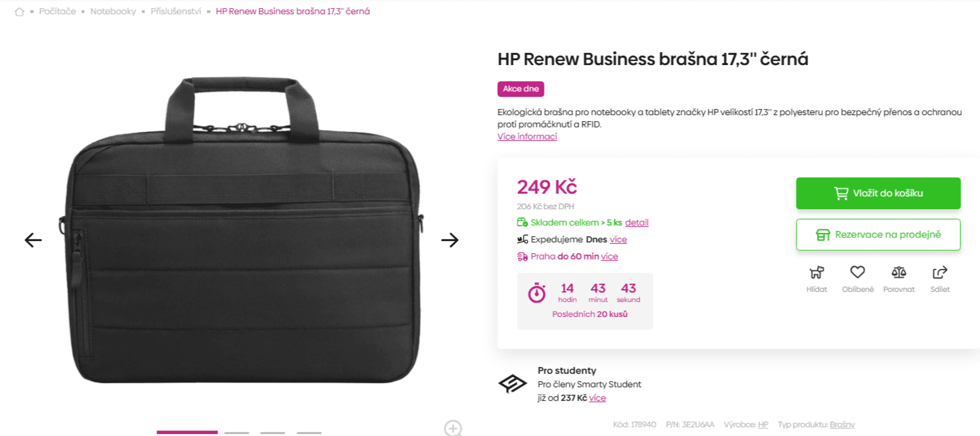Click více next to Praha do 60 min

tap(610, 257)
